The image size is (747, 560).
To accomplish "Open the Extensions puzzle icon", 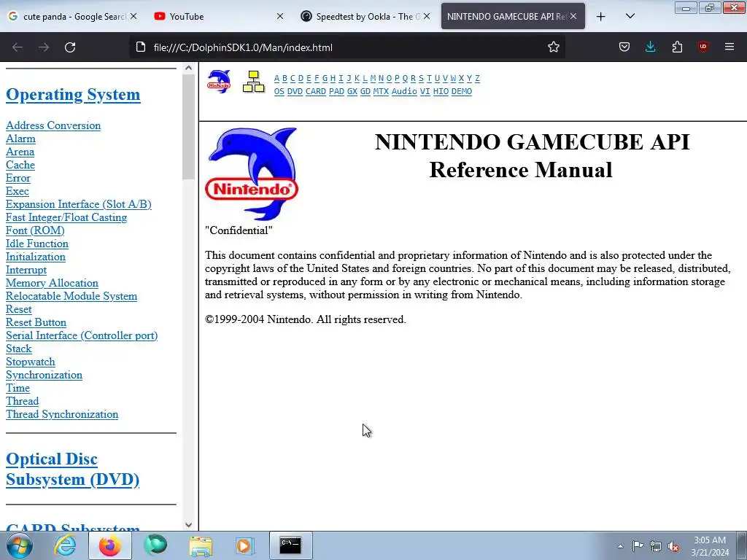I will coord(677,47).
